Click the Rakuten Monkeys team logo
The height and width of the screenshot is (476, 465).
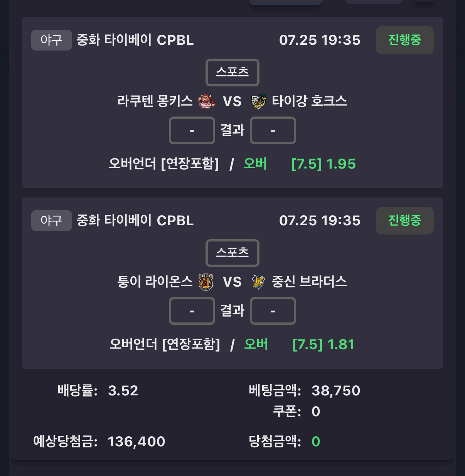[x=207, y=101]
